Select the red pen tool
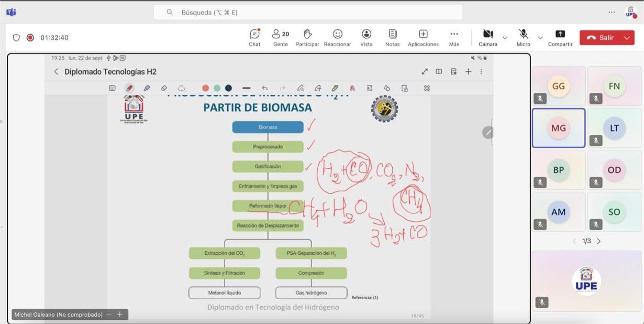Screen dimensions: 644x324 [x=129, y=88]
